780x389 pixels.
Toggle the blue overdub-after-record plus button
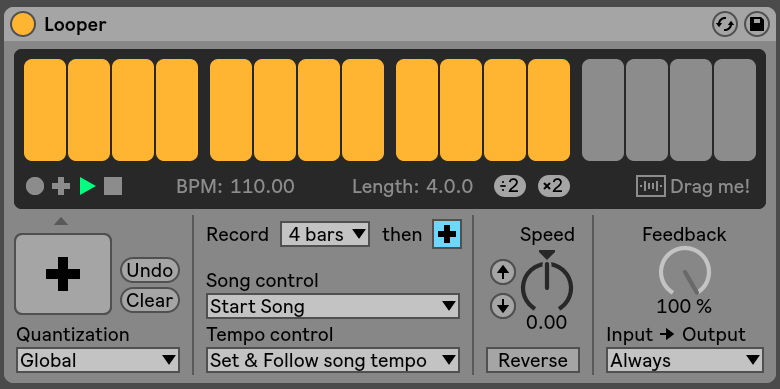(x=447, y=234)
